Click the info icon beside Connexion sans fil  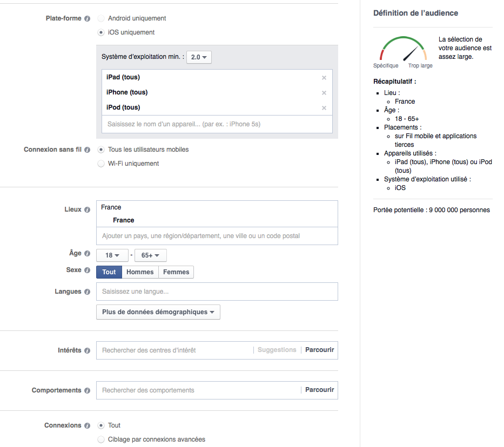coord(88,150)
